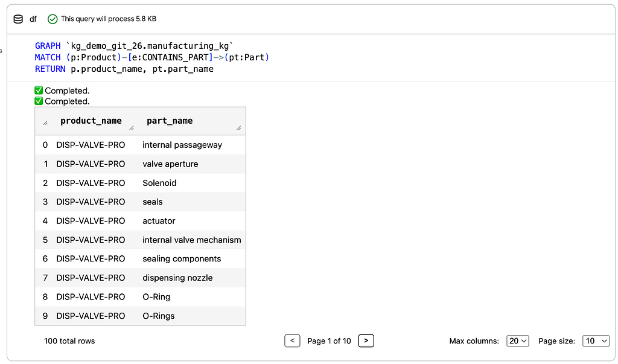Screen dimensions: 618x364
Task: Click the df dataframe name
Action: pyautogui.click(x=33, y=19)
